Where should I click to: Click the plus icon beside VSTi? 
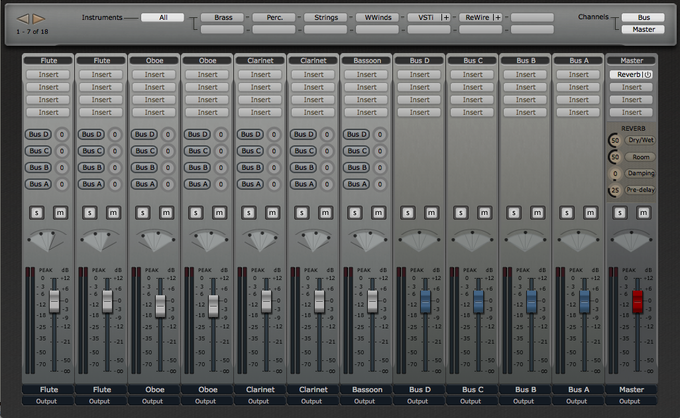pos(445,17)
